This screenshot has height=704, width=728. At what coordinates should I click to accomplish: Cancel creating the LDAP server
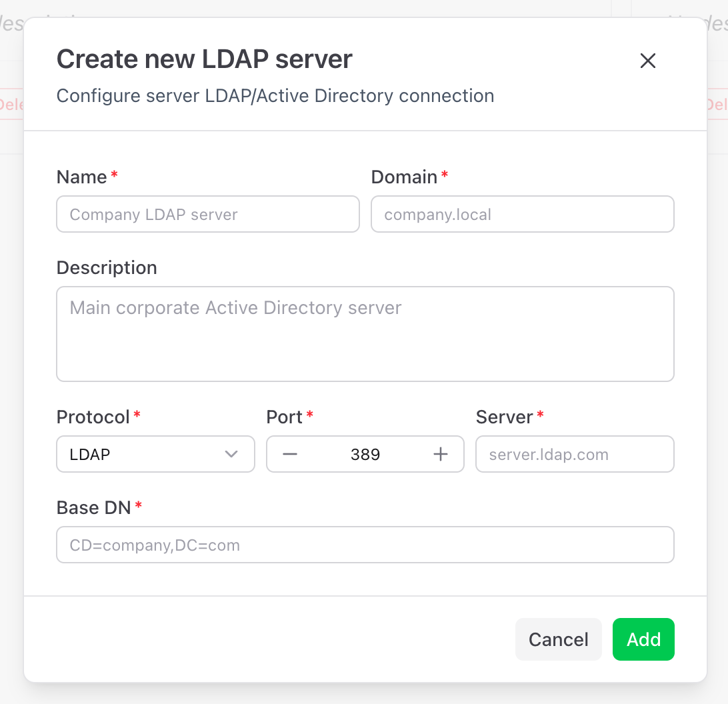(x=558, y=639)
